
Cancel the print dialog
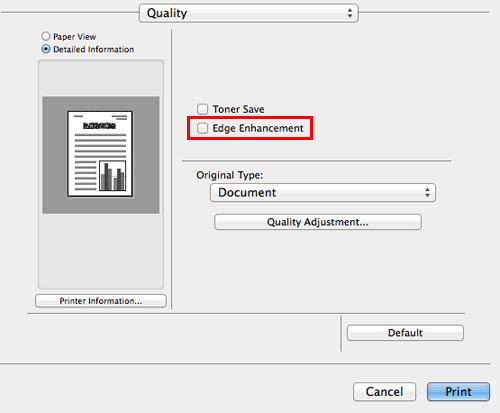(384, 391)
